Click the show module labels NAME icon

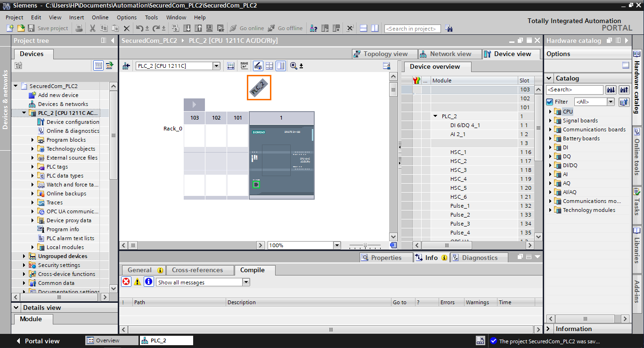244,66
